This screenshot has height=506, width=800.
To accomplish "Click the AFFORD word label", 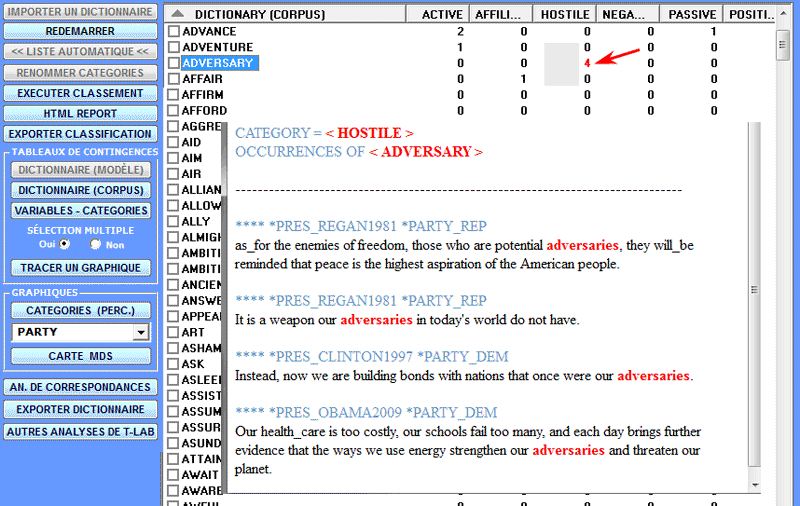I will 205,110.
